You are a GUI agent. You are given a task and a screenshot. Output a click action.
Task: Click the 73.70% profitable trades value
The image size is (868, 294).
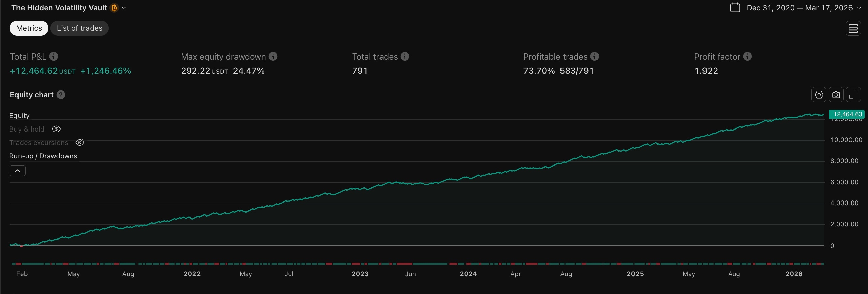pos(539,71)
